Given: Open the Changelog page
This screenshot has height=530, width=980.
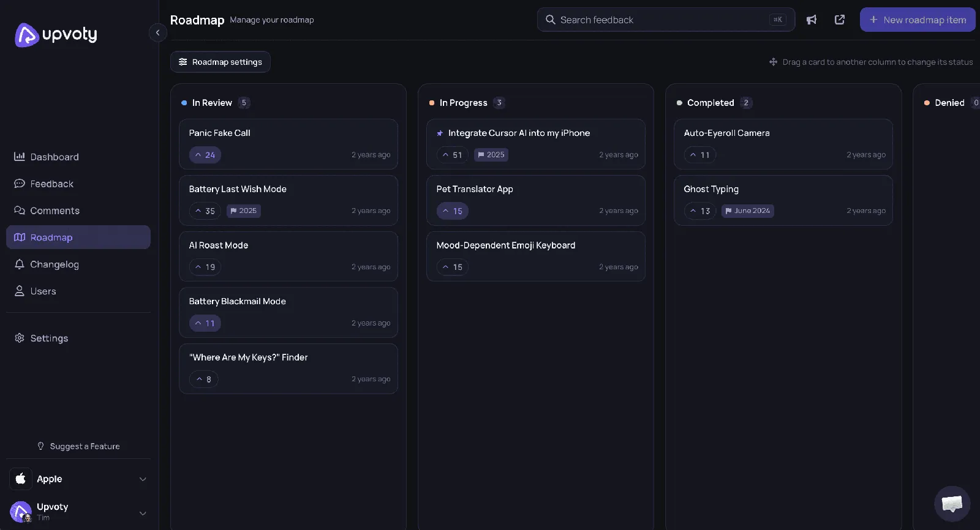Looking at the screenshot, I should [78, 264].
